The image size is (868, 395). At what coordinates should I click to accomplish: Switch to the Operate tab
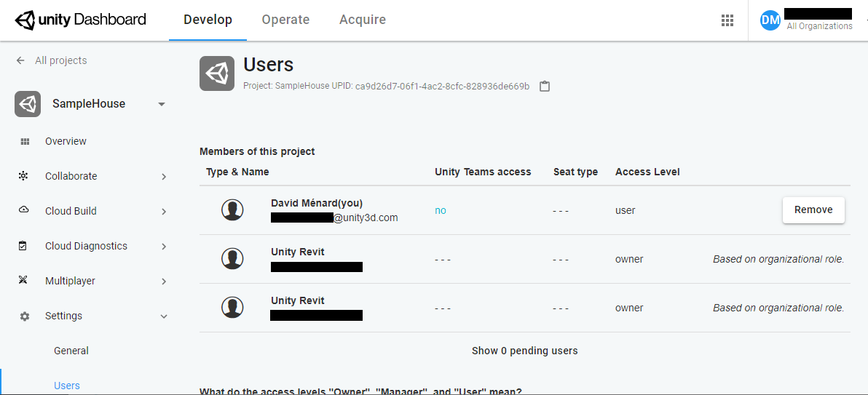tap(285, 20)
